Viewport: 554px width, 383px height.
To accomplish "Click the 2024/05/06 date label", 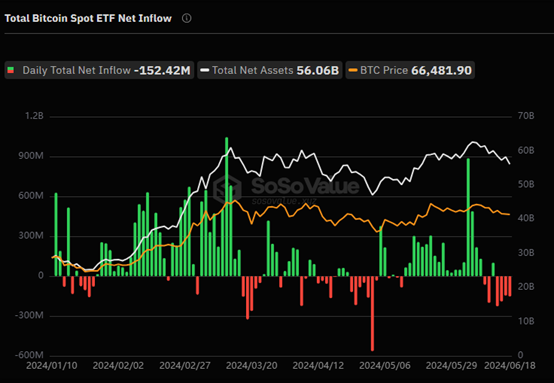I will pyautogui.click(x=385, y=365).
